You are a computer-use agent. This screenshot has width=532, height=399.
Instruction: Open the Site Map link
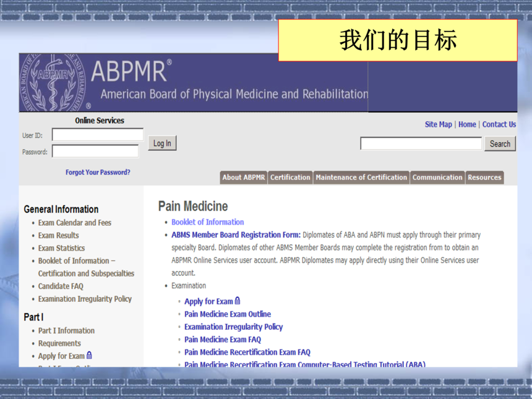439,124
